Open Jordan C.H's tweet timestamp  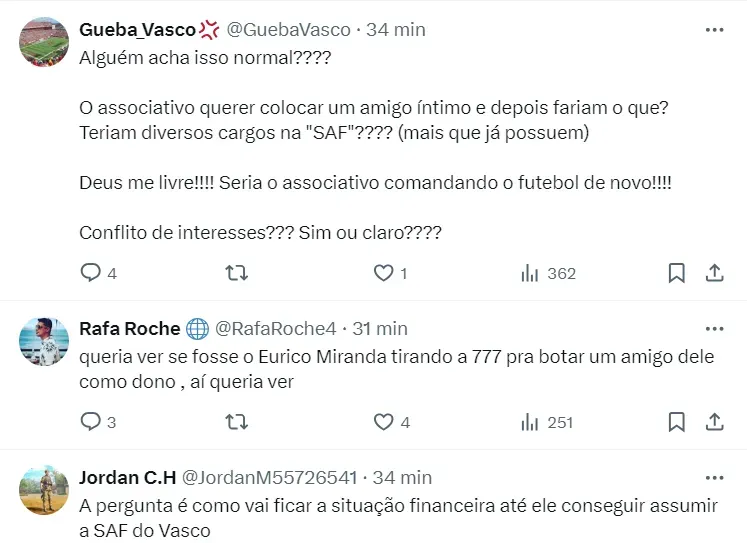(402, 477)
